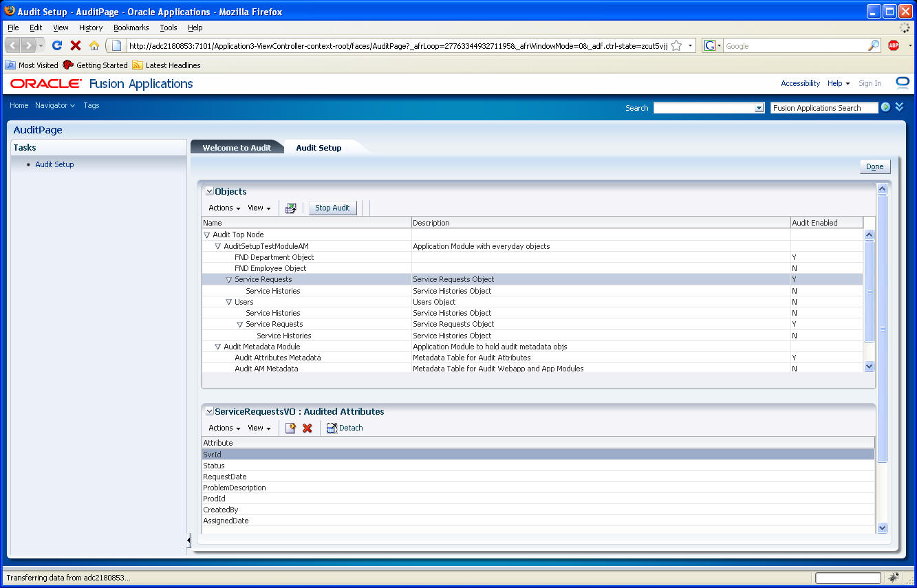Click the Adblock Plus icon near the address bar
Screen dimensions: 917x588
(x=892, y=45)
